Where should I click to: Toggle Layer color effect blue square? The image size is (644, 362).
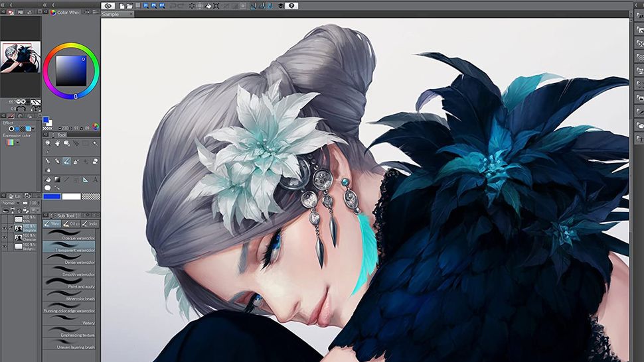pos(29,129)
